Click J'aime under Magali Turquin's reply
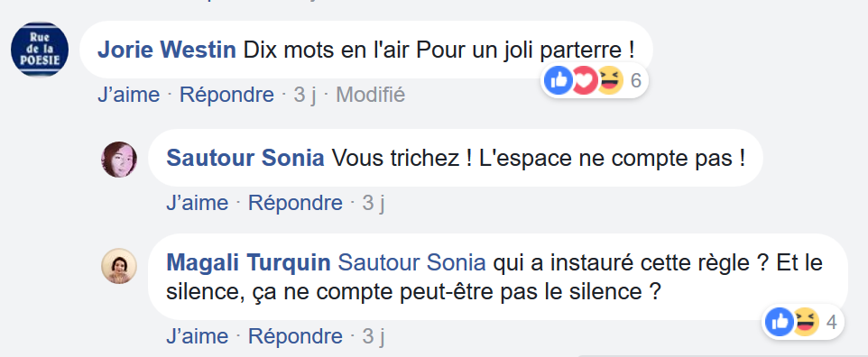 (197, 336)
